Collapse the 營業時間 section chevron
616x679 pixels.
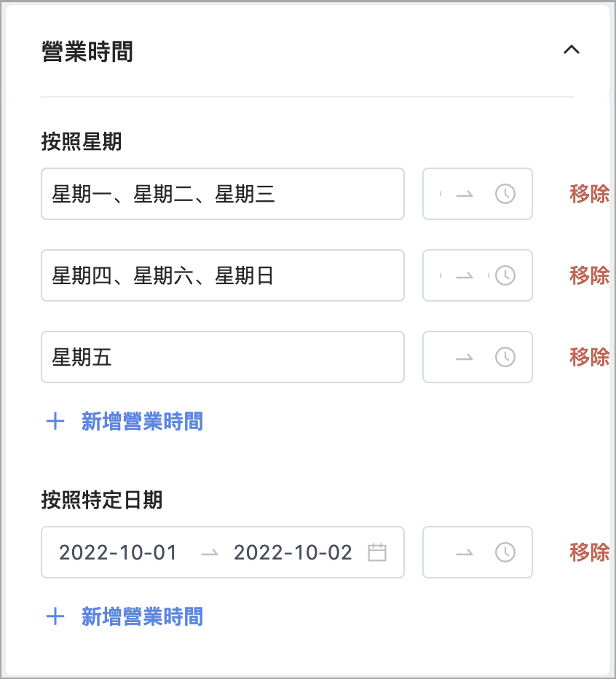click(x=571, y=50)
